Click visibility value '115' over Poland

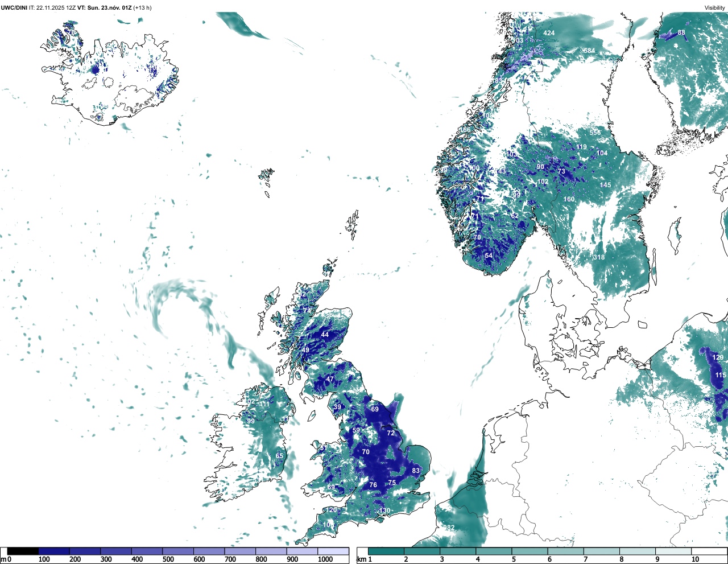pyautogui.click(x=721, y=375)
